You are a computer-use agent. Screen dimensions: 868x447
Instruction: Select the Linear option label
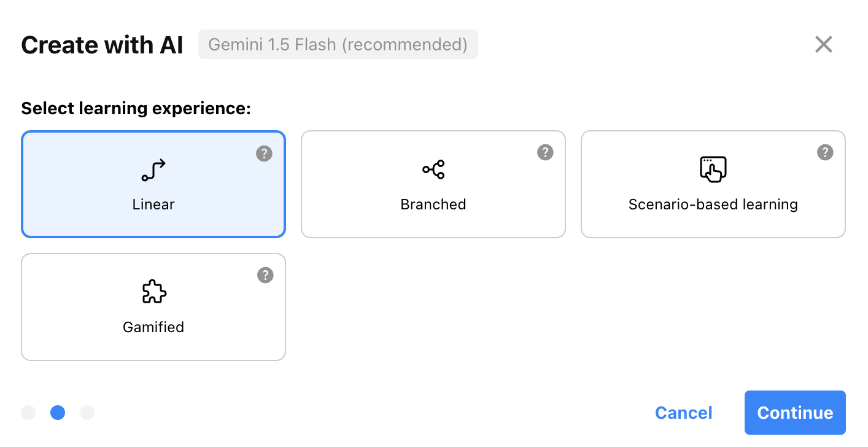[153, 204]
